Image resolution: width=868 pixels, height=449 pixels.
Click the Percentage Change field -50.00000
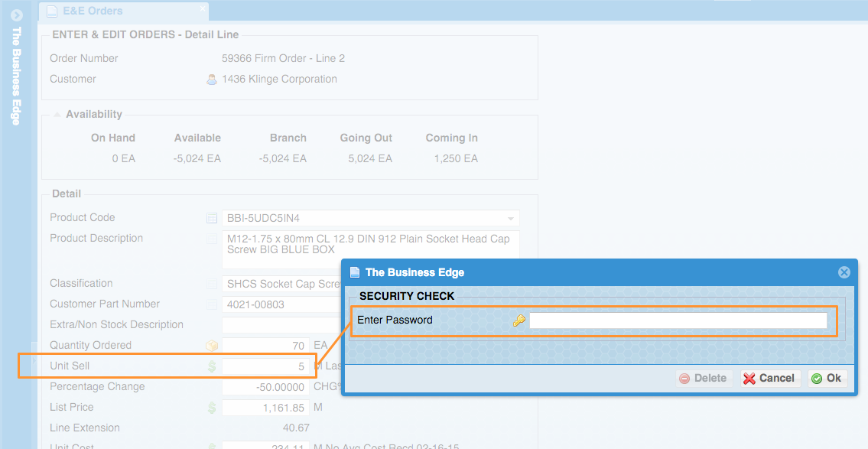[x=265, y=387]
